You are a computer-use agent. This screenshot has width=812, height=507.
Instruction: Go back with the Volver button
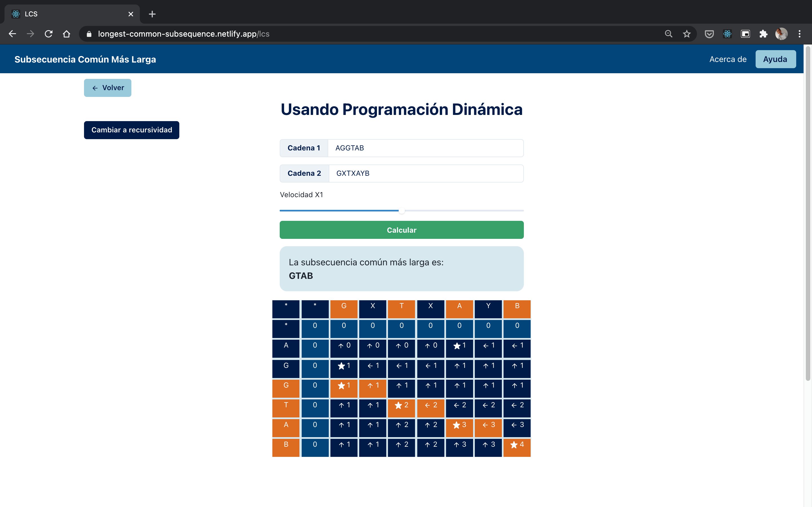[108, 88]
